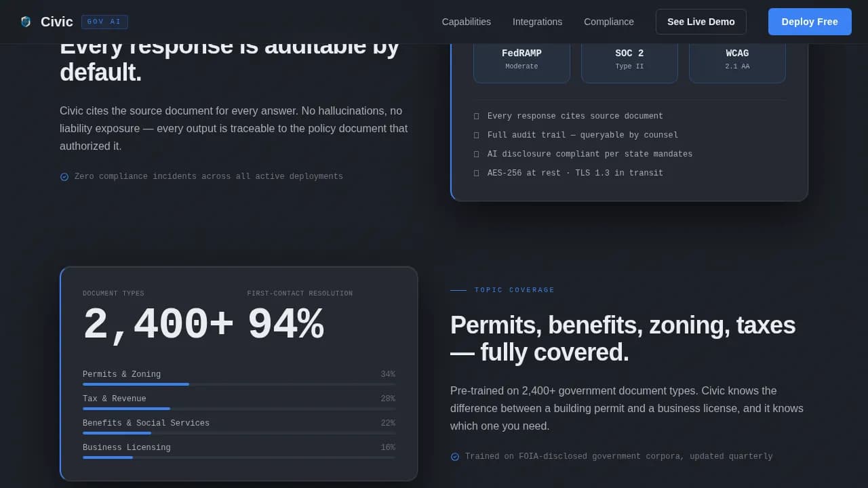Click the DOCUMENT TYPES label
This screenshot has height=488, width=868.
(113, 293)
